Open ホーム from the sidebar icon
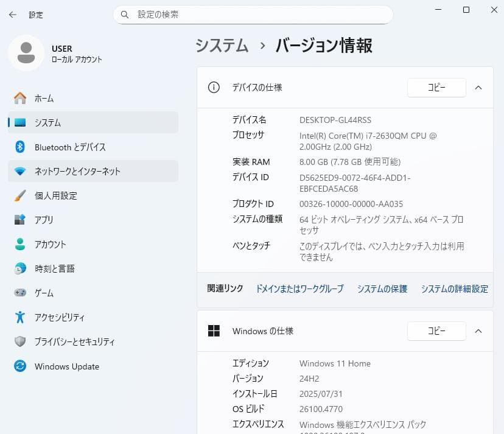This screenshot has width=504, height=434. click(x=19, y=98)
